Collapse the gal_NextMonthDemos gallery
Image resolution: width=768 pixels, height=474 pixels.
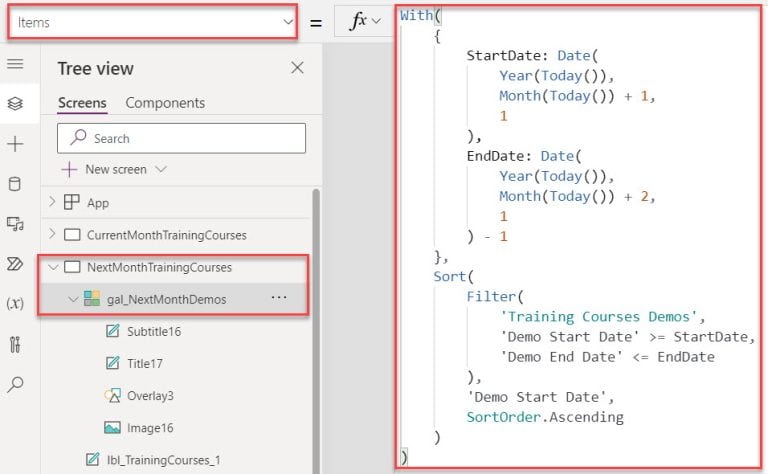click(73, 299)
